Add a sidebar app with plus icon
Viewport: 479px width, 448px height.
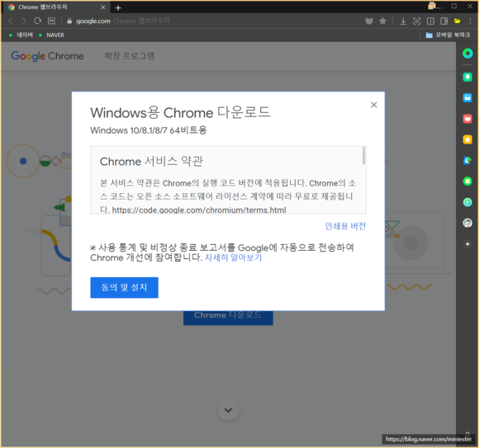coord(467,244)
